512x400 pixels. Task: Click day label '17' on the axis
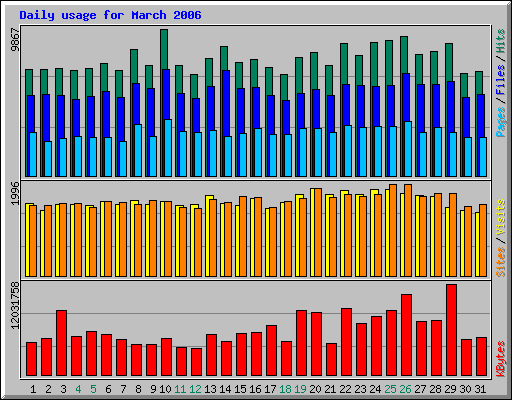[270, 389]
